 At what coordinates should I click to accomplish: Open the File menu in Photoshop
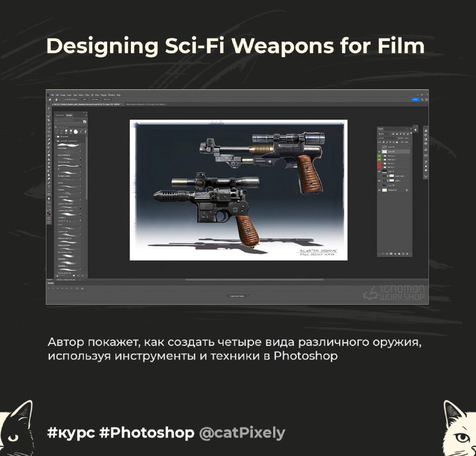pos(52,95)
